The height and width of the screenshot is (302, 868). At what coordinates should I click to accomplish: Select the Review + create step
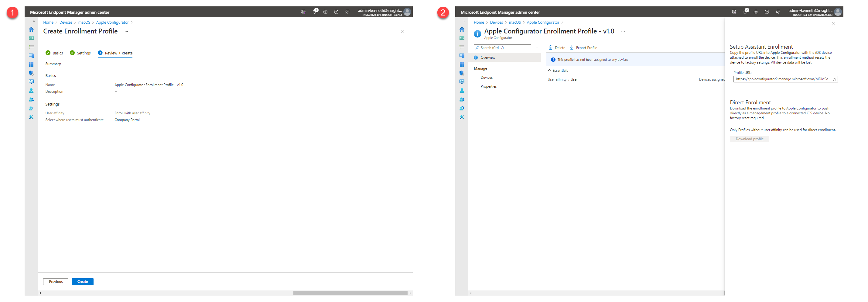coord(115,53)
